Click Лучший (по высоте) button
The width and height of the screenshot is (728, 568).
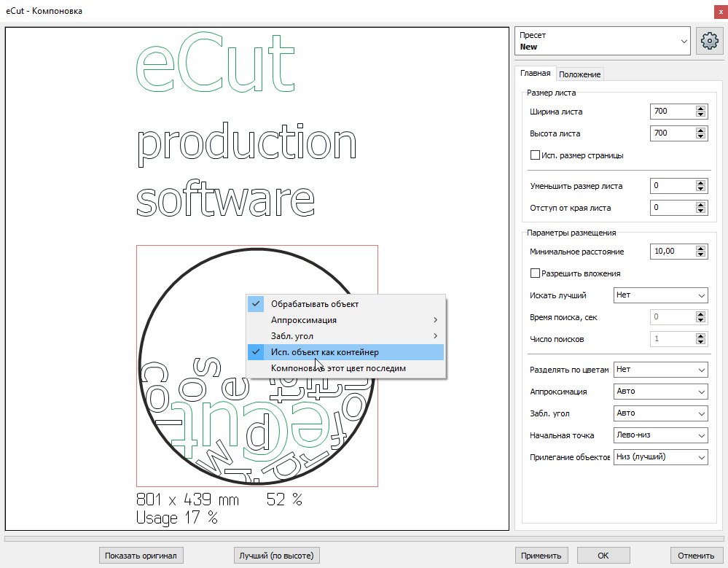[x=276, y=556]
